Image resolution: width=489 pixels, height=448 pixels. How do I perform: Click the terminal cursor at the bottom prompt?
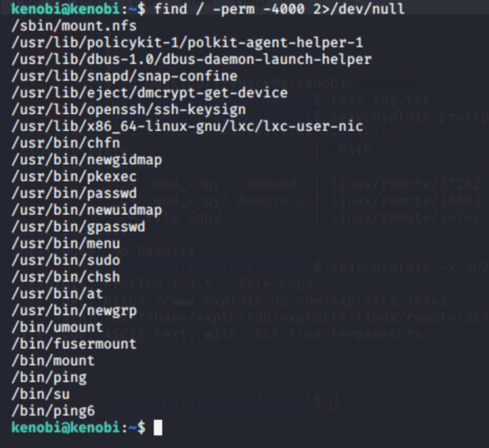[x=157, y=428]
